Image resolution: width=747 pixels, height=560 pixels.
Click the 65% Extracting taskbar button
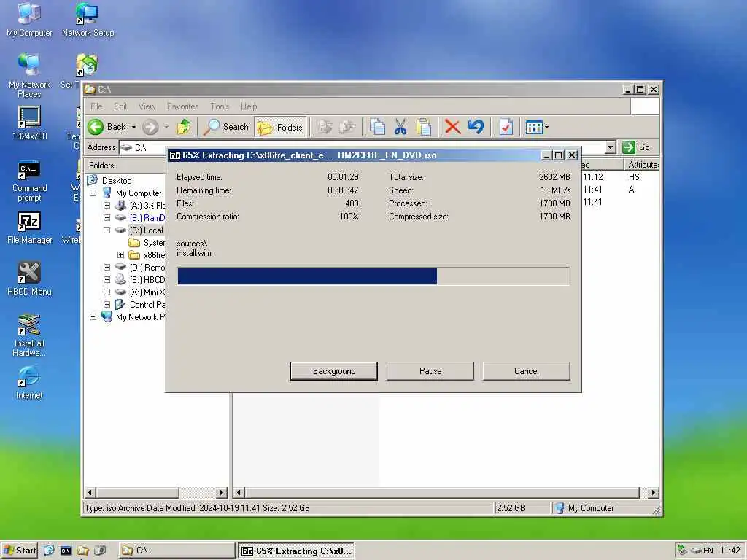pyautogui.click(x=296, y=551)
